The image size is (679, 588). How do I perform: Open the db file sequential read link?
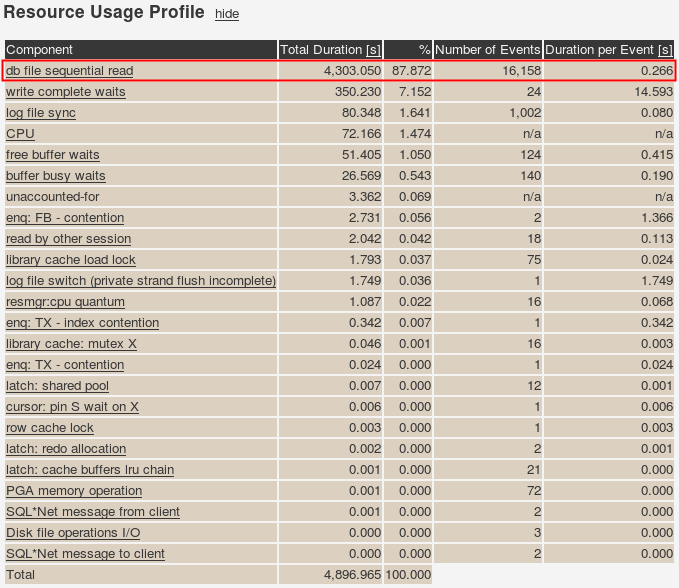pyautogui.click(x=70, y=71)
